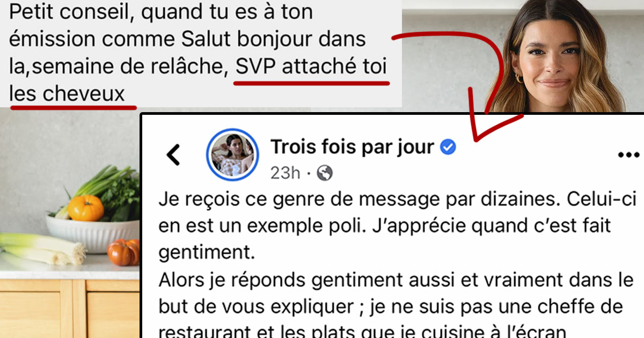Viewport: 644px width, 338px height.
Task: Open the Trois fois par jour page name
Action: tap(352, 146)
